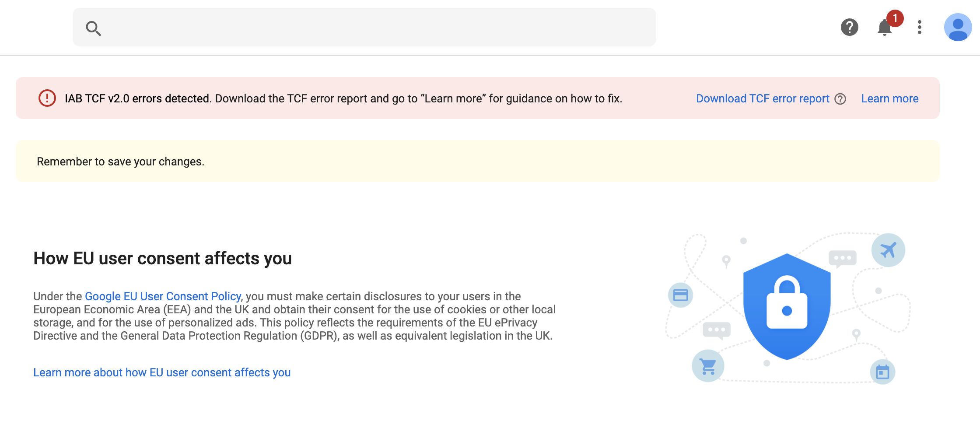Screen dimensions: 980x421
Task: Click the shopping cart illustration icon
Action: 708,366
